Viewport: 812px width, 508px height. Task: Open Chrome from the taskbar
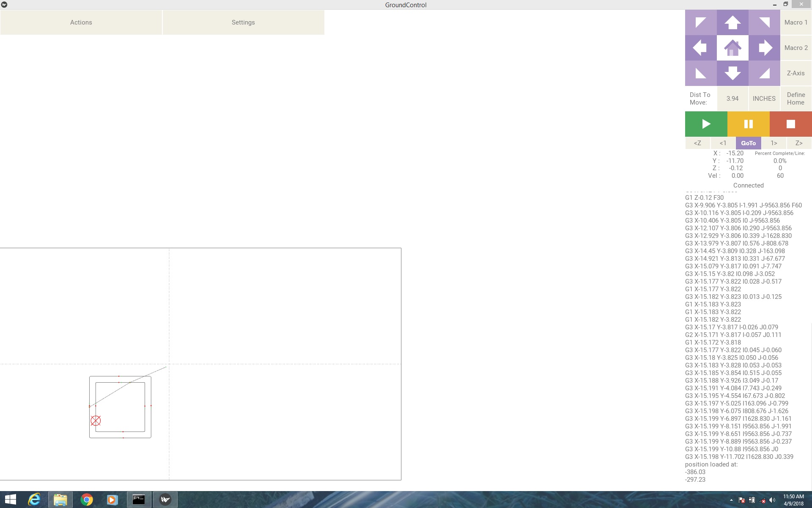pyautogui.click(x=86, y=500)
